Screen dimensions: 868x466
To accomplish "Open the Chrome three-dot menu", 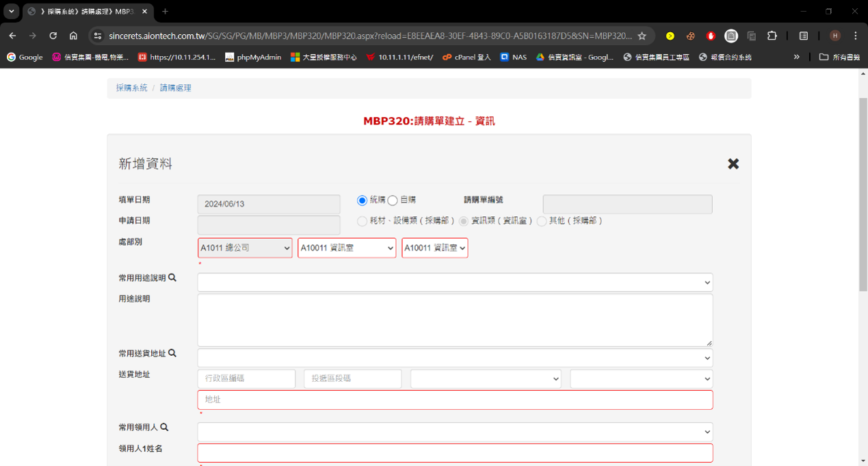I will click(x=855, y=36).
